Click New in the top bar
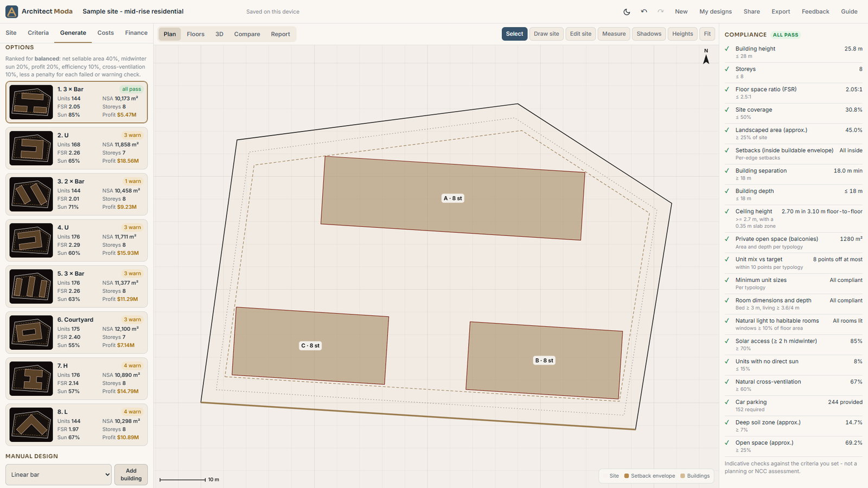 pyautogui.click(x=681, y=11)
